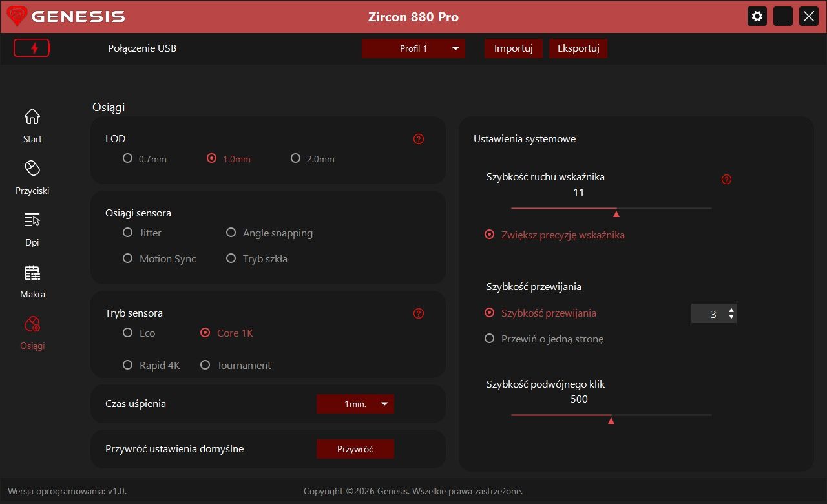Select the Osiągi sidebar item
The width and height of the screenshot is (827, 504).
(32, 333)
